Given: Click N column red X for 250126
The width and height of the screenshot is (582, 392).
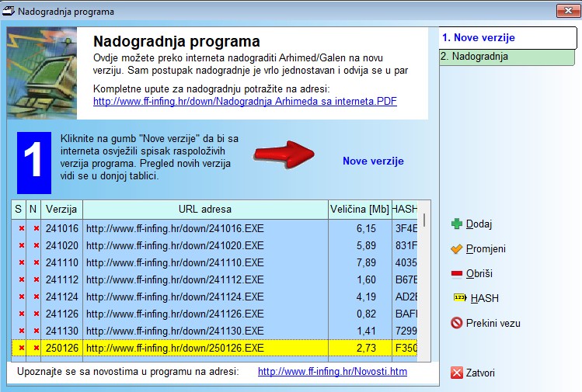Looking at the screenshot, I should coord(37,348).
